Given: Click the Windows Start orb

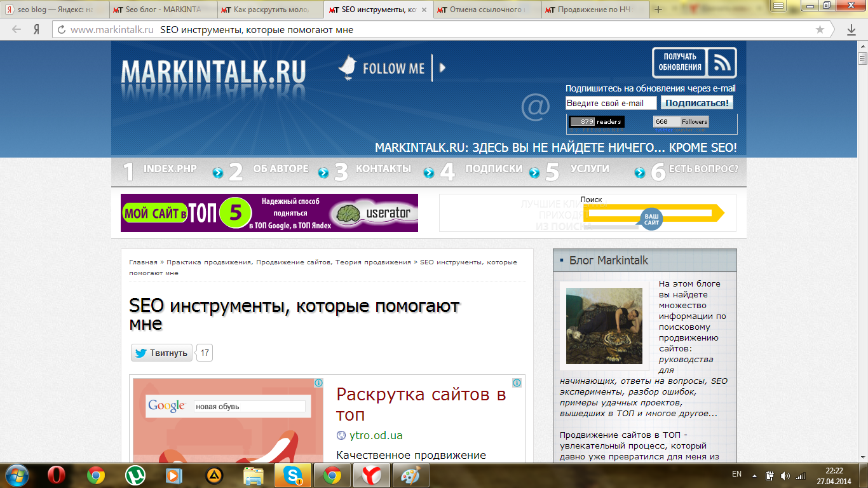Looking at the screenshot, I should 17,475.
